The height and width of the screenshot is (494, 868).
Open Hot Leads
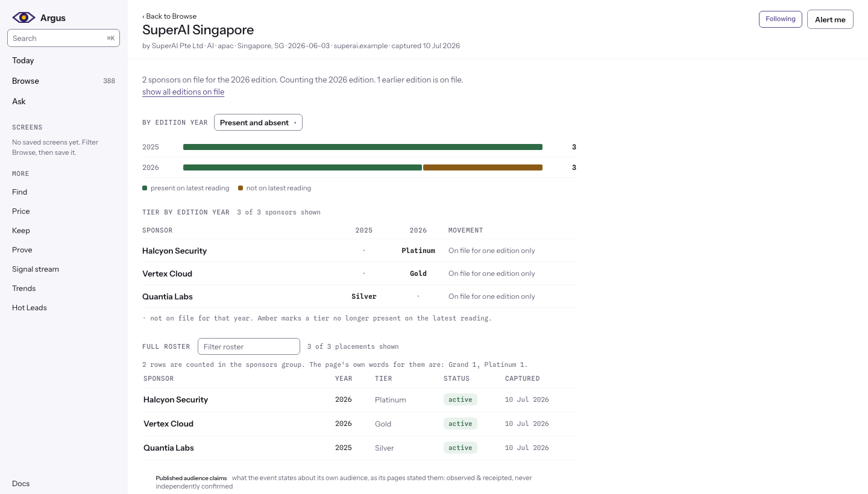[29, 307]
